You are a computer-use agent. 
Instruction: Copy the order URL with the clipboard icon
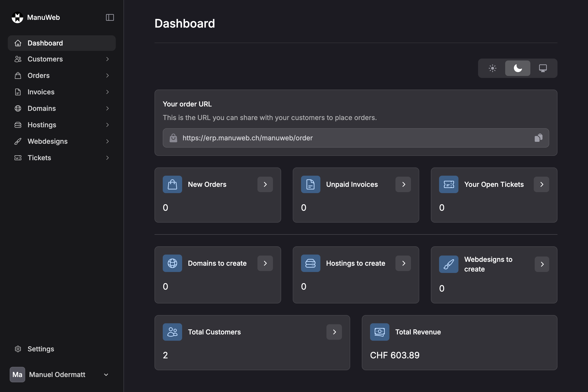point(538,138)
